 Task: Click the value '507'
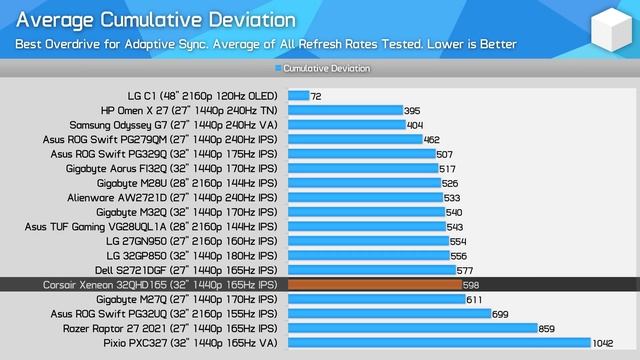point(444,155)
